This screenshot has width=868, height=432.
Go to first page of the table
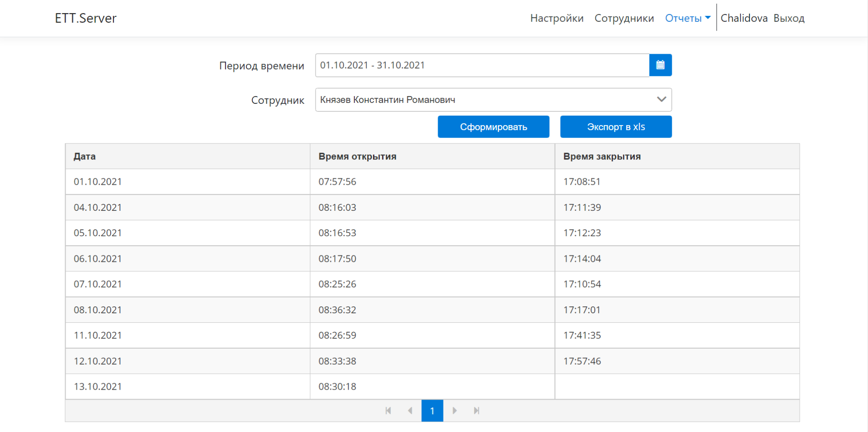388,411
